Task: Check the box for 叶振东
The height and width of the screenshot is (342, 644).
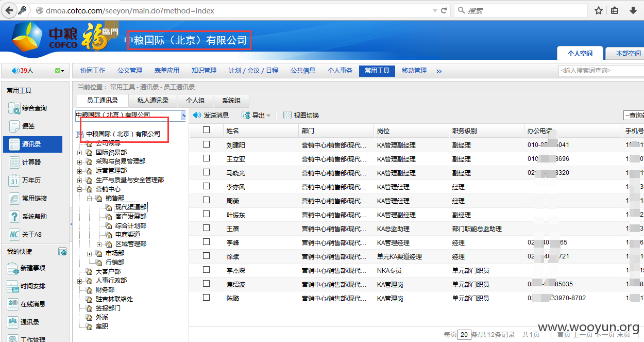Action: (x=206, y=214)
